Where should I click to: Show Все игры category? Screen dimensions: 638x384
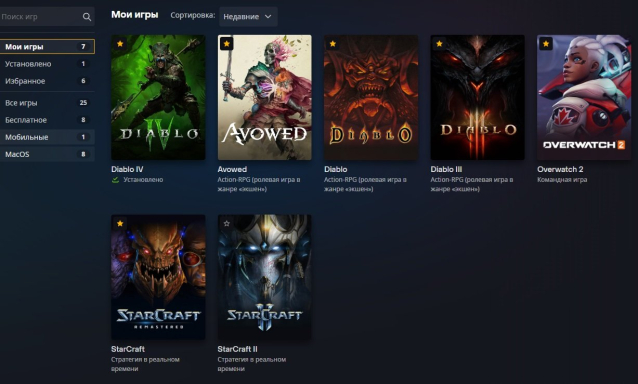click(x=47, y=103)
